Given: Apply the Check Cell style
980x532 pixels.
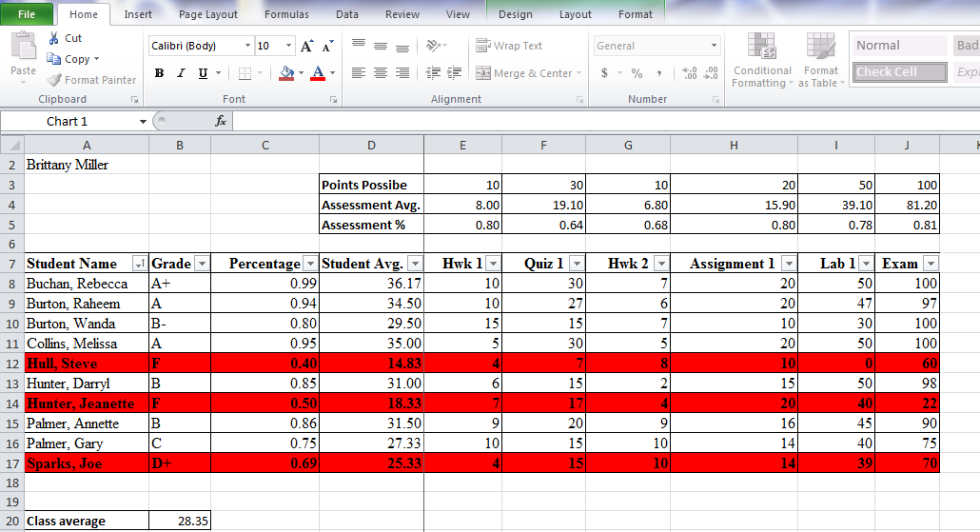Looking at the screenshot, I should (x=899, y=72).
